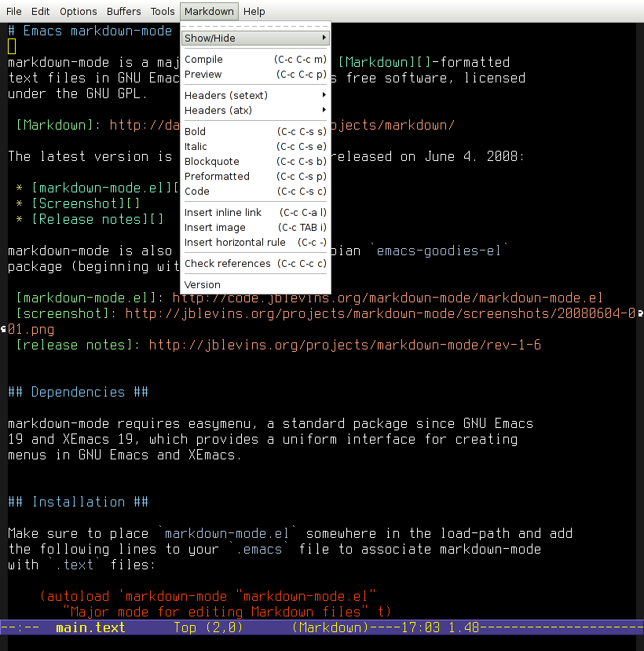
Task: Click the '[Release notes][]' list item
Action: pyautogui.click(x=97, y=219)
